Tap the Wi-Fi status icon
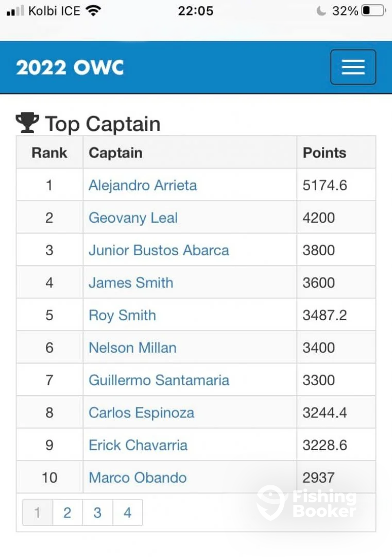The height and width of the screenshot is (557, 392). point(93,11)
